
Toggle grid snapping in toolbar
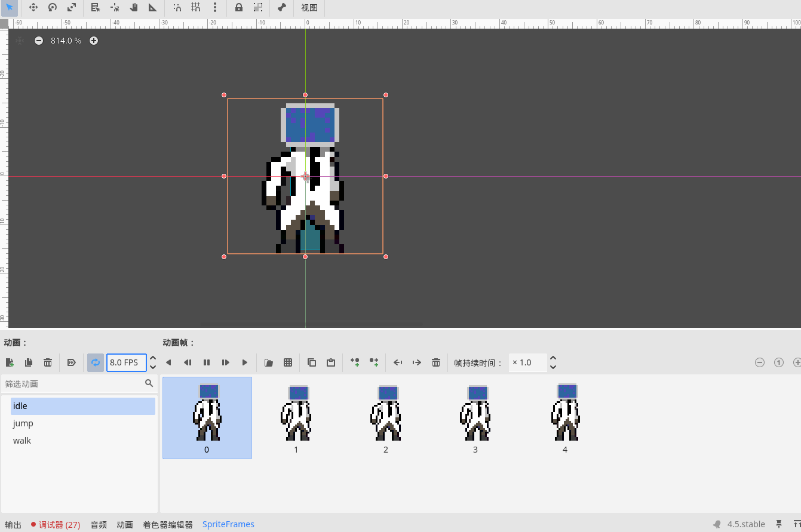tap(196, 8)
